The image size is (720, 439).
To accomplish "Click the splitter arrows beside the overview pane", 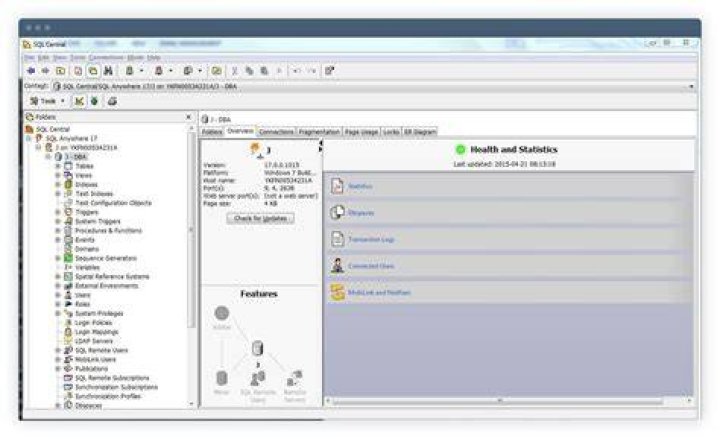I will click(321, 146).
